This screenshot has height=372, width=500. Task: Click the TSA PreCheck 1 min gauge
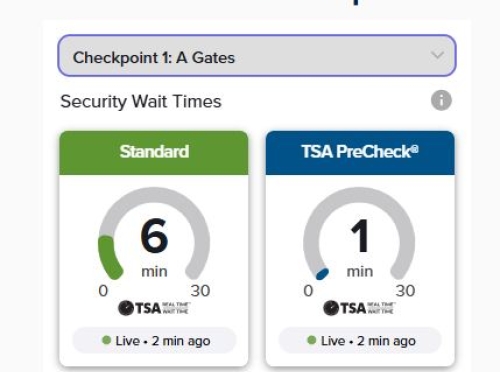359,233
